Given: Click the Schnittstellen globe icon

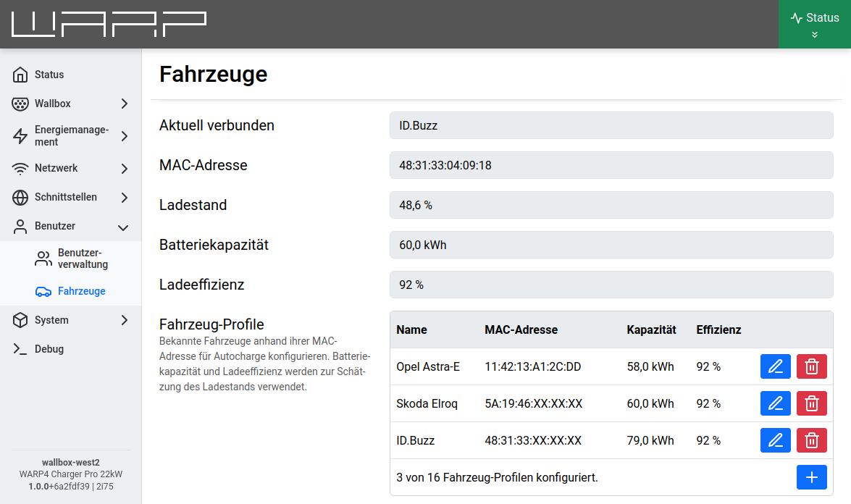Looking at the screenshot, I should pos(20,198).
